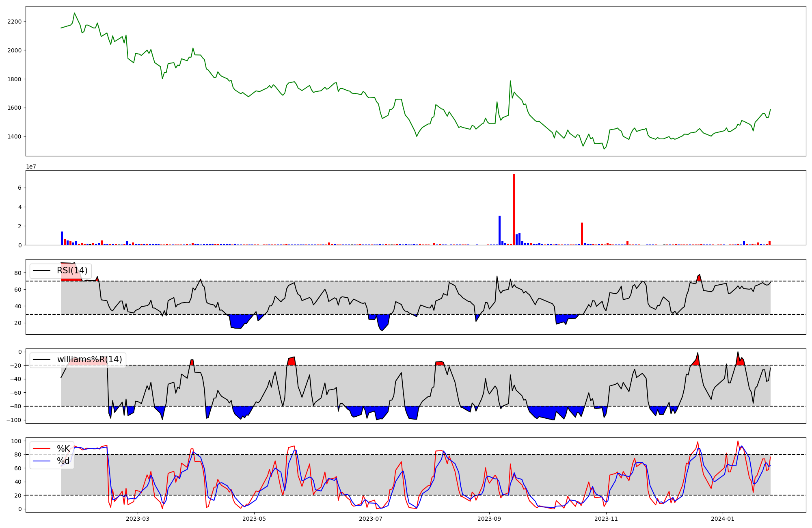Click the tallest red volume bar

[x=514, y=209]
